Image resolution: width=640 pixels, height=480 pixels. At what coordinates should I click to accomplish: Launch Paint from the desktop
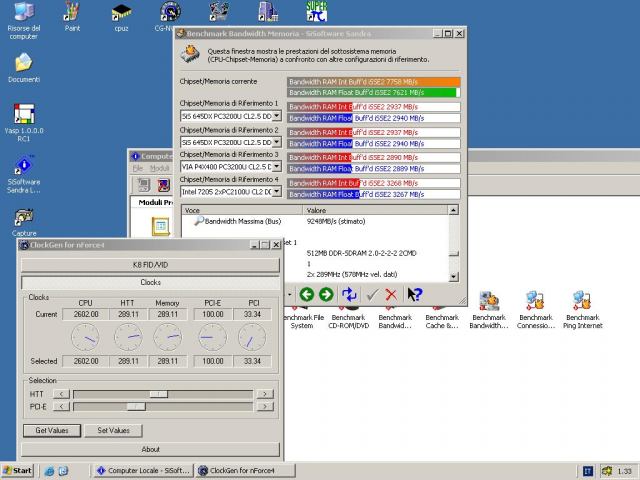(x=72, y=16)
